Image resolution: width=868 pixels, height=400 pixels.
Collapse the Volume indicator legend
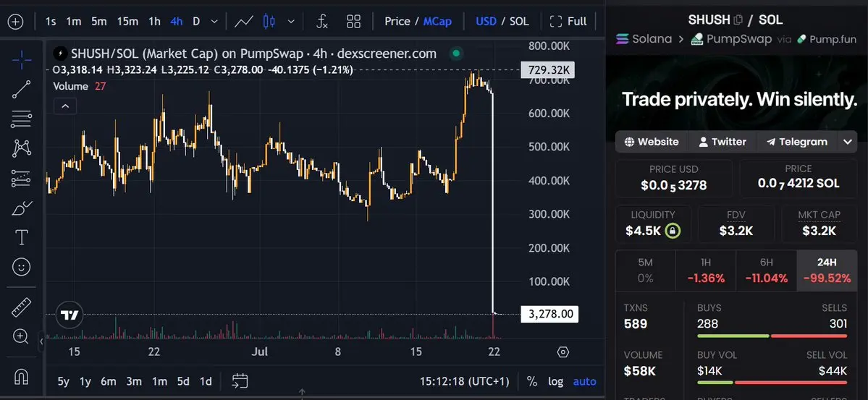click(65, 106)
